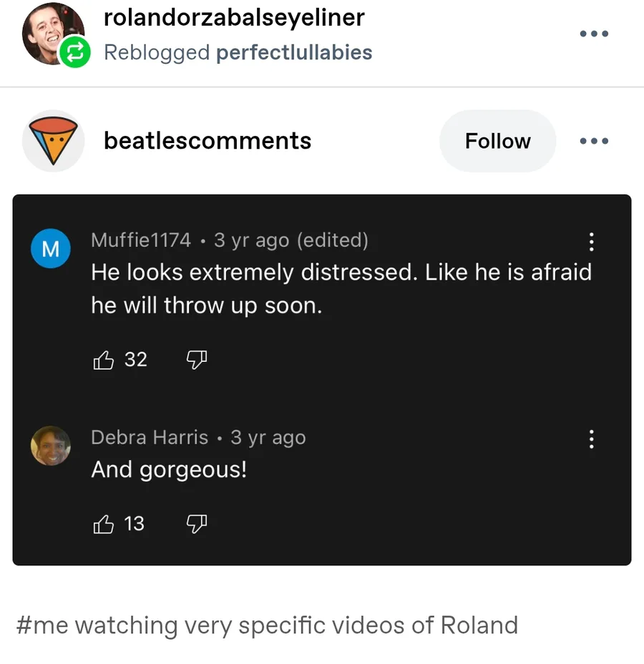Click the beatlescomments pizza avatar icon
Image resolution: width=644 pixels, height=664 pixels.
pyautogui.click(x=54, y=140)
